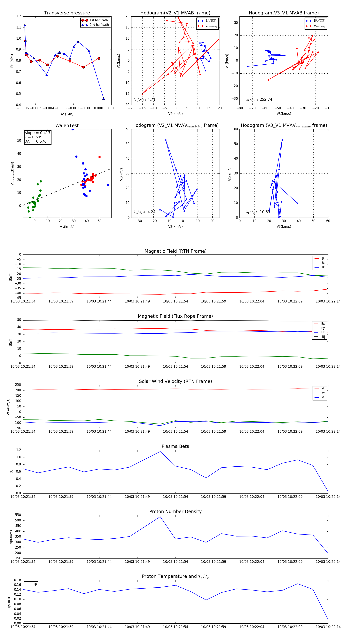Viewport: 351px width, 644px height.
Task: Click the "Plasma Beta" plot title
Action: [x=175, y=447]
